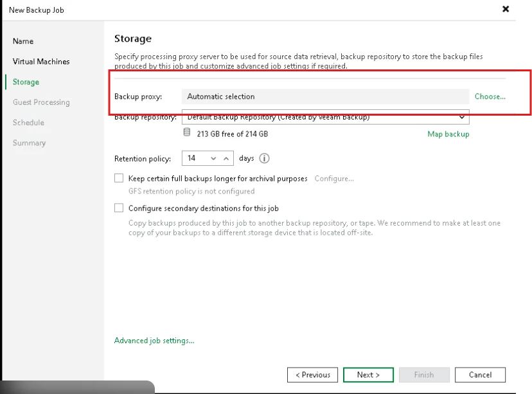Click the repository disk storage icon

pyautogui.click(x=187, y=133)
